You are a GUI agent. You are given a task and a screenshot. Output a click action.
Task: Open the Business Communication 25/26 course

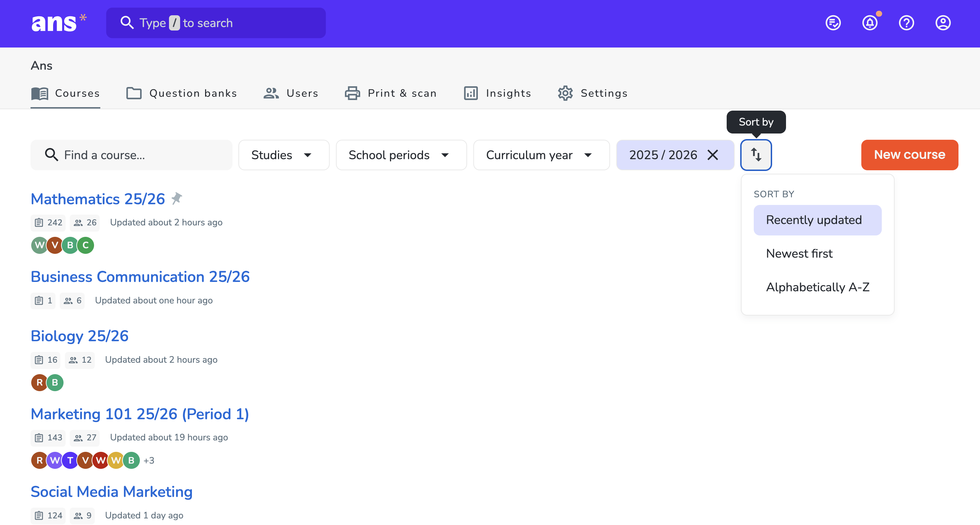(x=140, y=277)
